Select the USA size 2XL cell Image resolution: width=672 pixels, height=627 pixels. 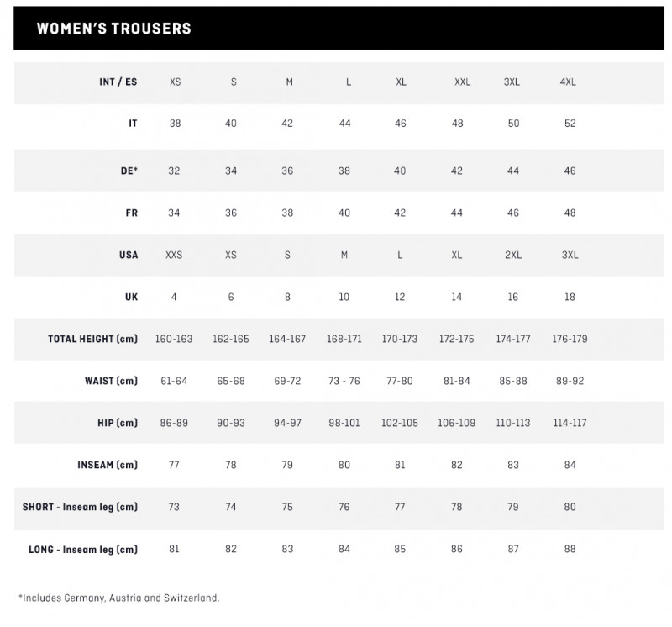(x=512, y=255)
